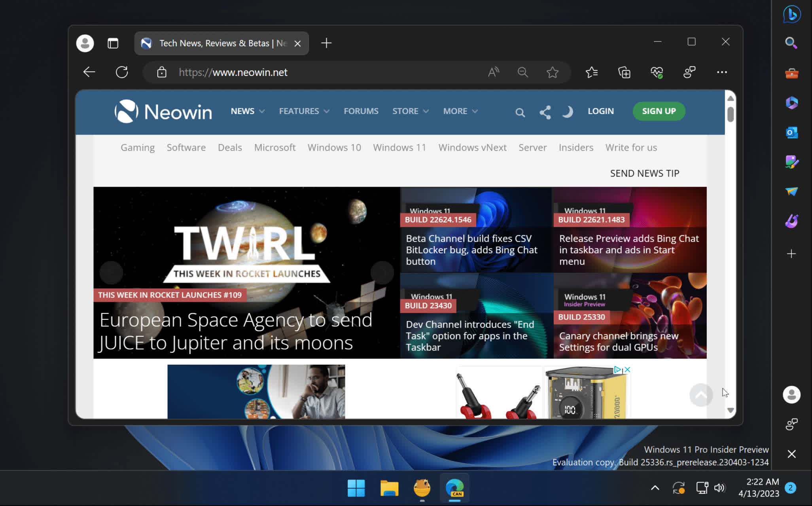Open the Server category
This screenshot has height=506, width=812.
[532, 148]
